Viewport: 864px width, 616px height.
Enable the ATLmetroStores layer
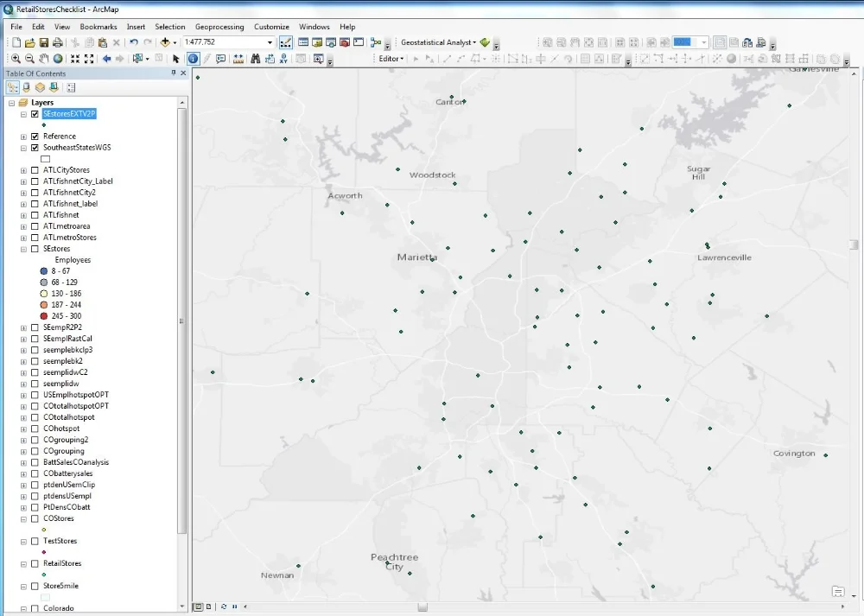[35, 238]
